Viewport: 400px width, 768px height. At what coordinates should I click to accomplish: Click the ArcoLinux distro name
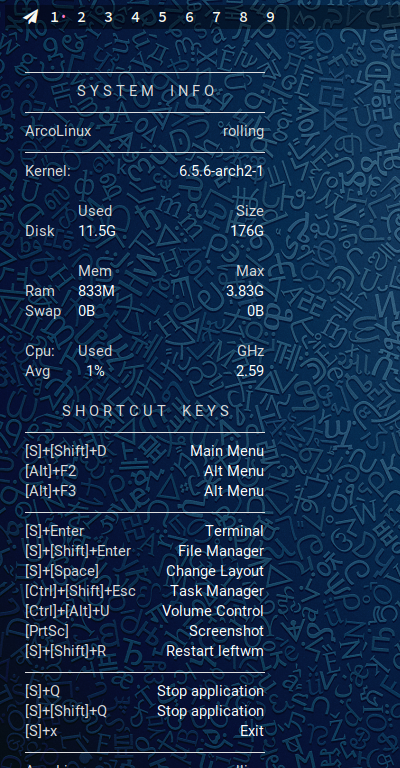pos(58,131)
